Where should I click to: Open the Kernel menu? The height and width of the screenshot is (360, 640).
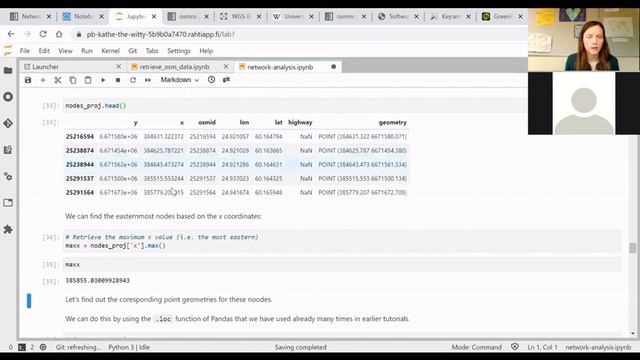tap(110, 51)
